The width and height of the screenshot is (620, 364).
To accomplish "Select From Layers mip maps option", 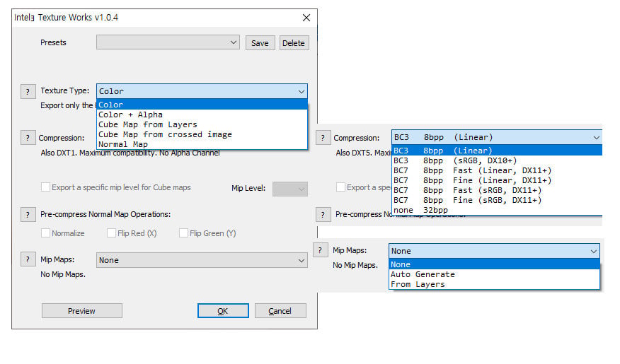I will click(x=494, y=284).
